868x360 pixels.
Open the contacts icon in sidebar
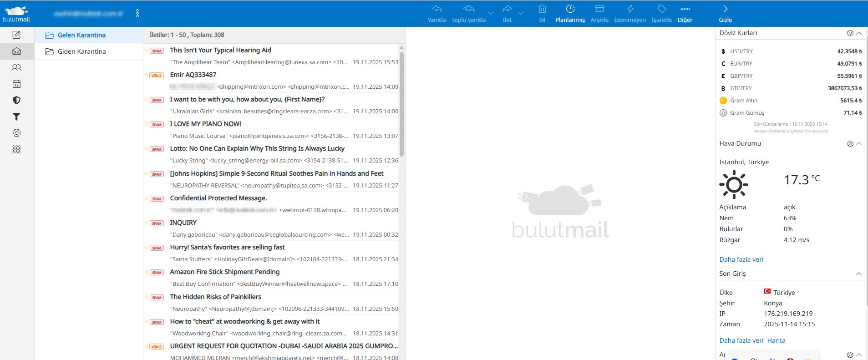point(16,67)
